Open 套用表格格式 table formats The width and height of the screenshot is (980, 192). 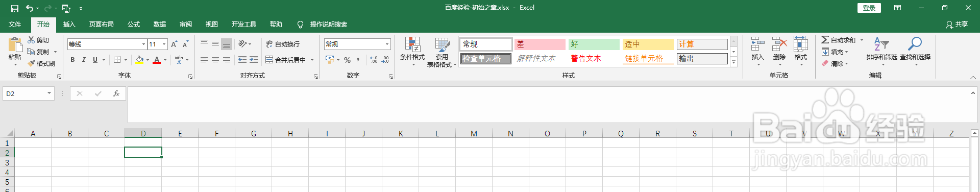(442, 52)
